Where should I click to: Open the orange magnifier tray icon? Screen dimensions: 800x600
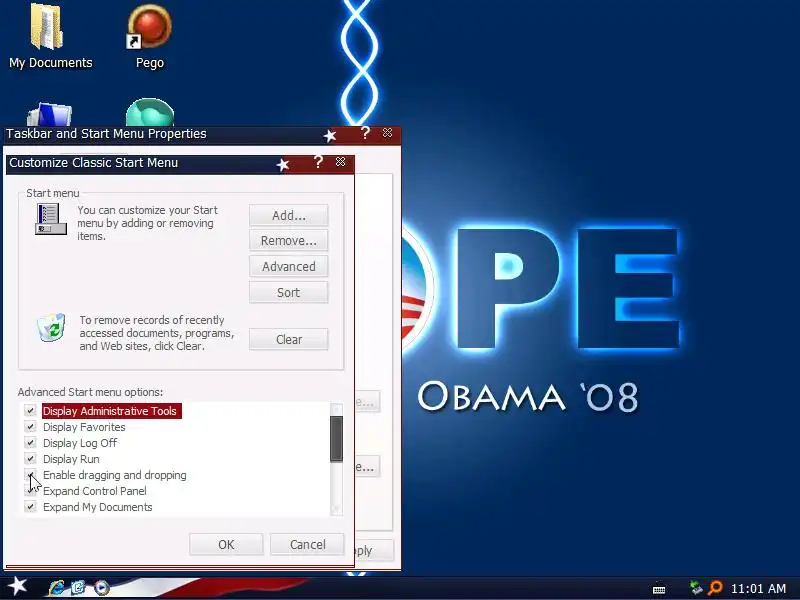pos(715,588)
